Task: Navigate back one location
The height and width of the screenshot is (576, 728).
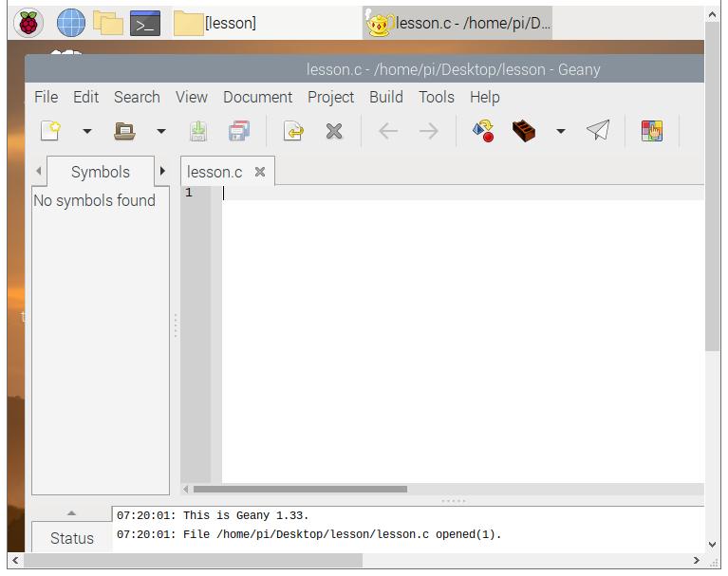Action: (388, 131)
